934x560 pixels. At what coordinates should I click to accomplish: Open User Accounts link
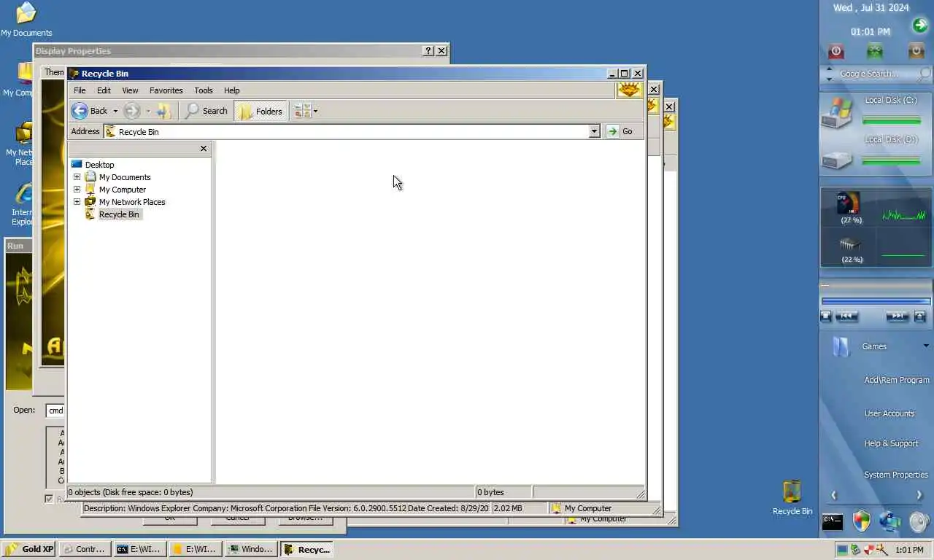[889, 413]
